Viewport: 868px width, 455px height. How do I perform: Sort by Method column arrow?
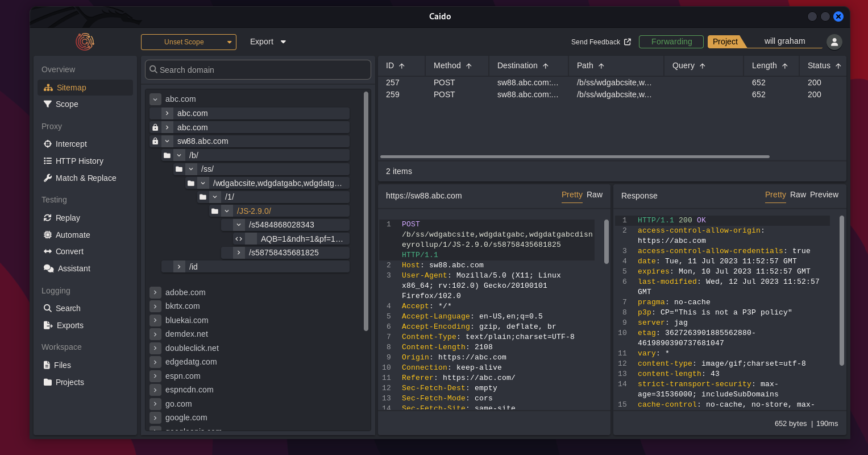tap(469, 66)
